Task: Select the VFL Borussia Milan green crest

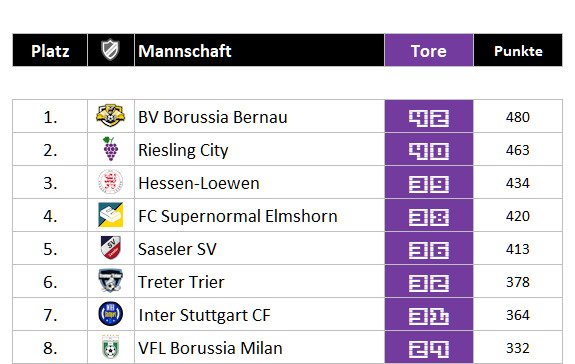Action: coord(110,347)
